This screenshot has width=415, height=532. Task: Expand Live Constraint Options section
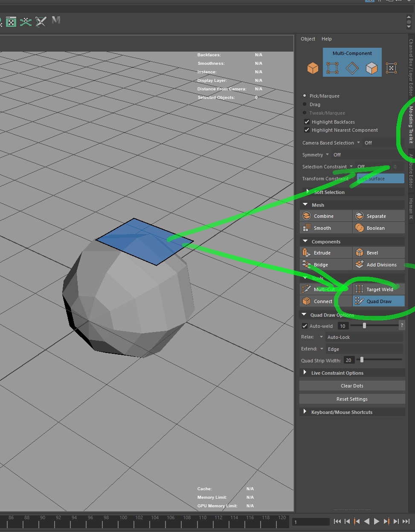click(305, 373)
